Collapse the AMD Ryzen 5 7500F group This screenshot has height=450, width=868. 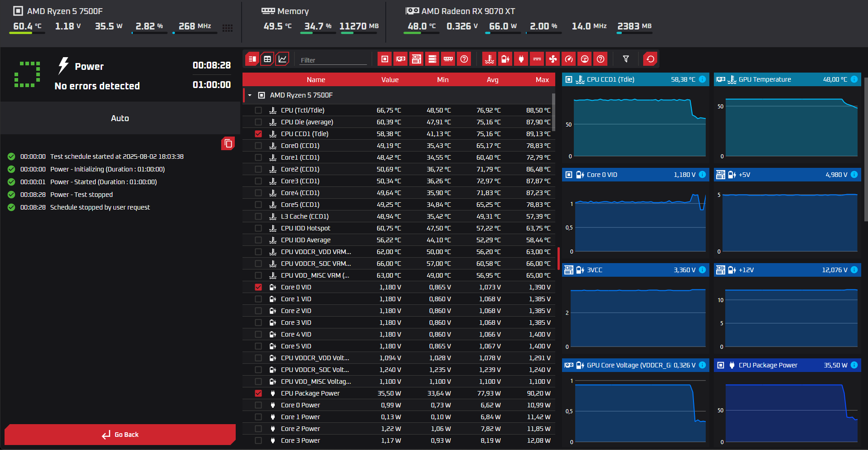click(250, 95)
